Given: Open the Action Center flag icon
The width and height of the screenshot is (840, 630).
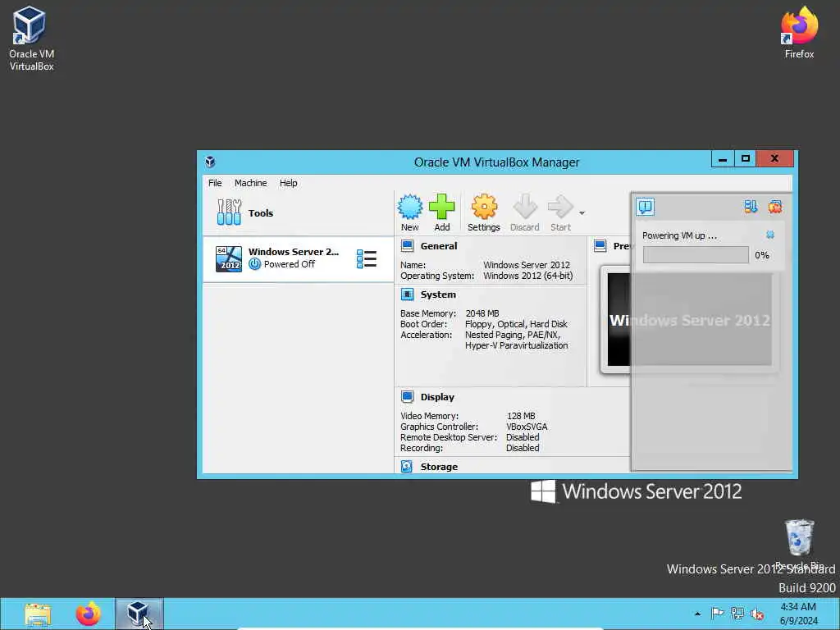Looking at the screenshot, I should [717, 614].
